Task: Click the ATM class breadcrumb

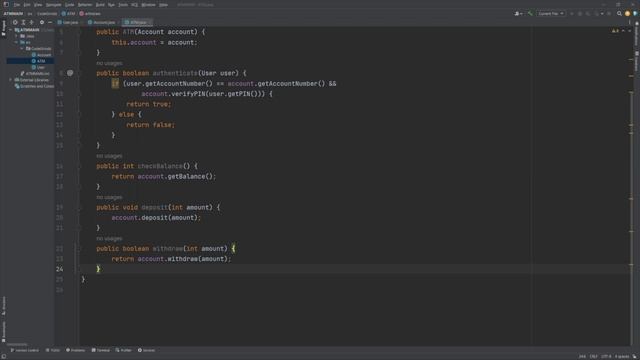Action: (x=69, y=13)
